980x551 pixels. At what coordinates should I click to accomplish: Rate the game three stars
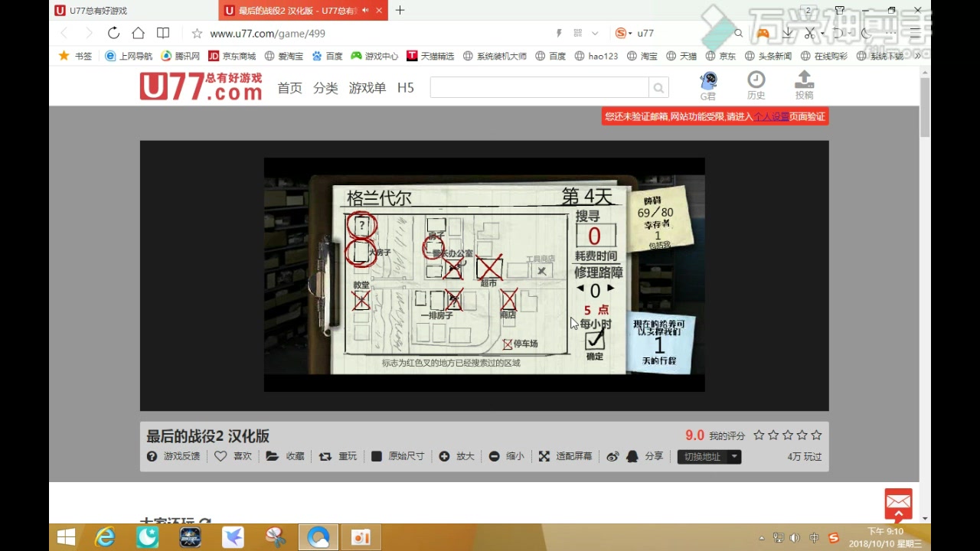788,435
